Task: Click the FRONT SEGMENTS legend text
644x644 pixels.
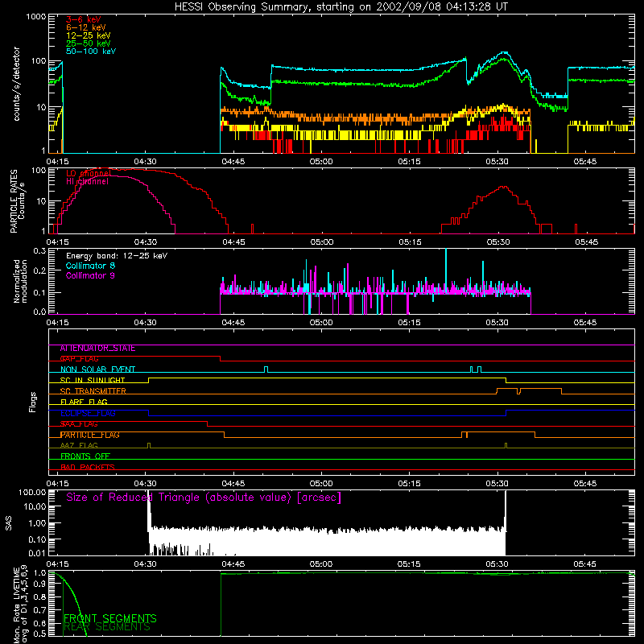Action: point(110,618)
